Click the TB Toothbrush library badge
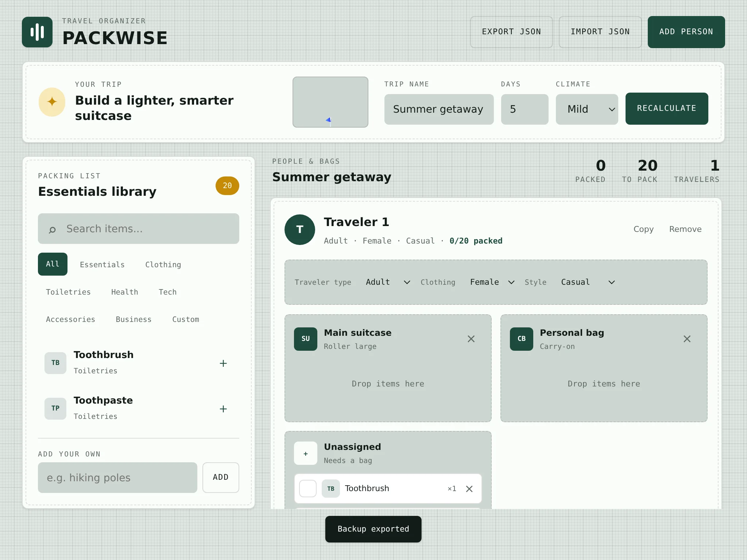747x560 pixels. click(x=55, y=363)
